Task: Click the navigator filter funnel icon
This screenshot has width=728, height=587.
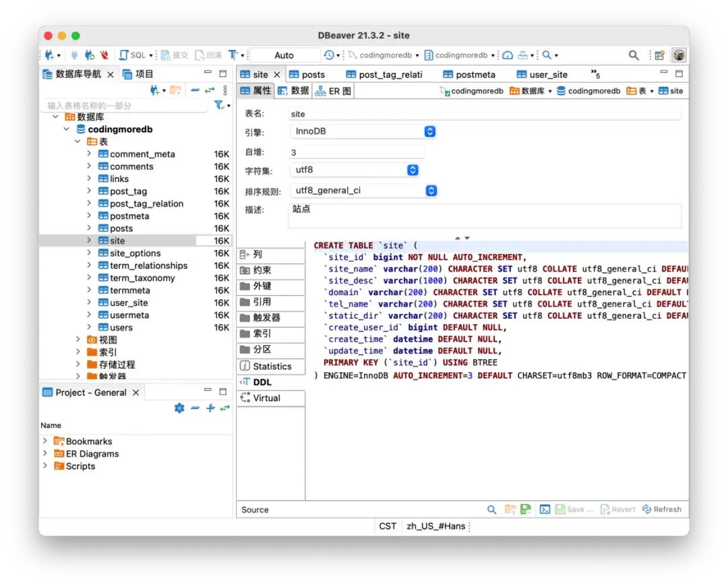Action: [x=218, y=105]
